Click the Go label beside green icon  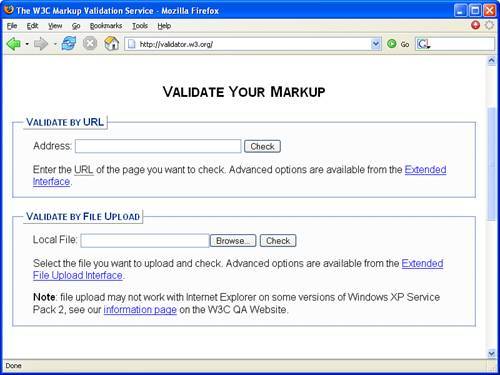[405, 44]
